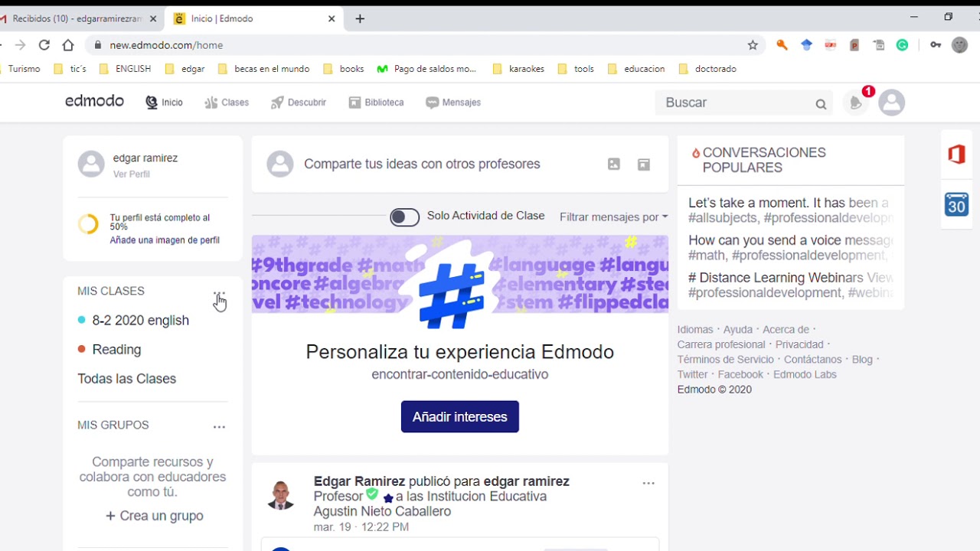The height and width of the screenshot is (551, 980).
Task: Click Idiomas footer link
Action: point(695,330)
